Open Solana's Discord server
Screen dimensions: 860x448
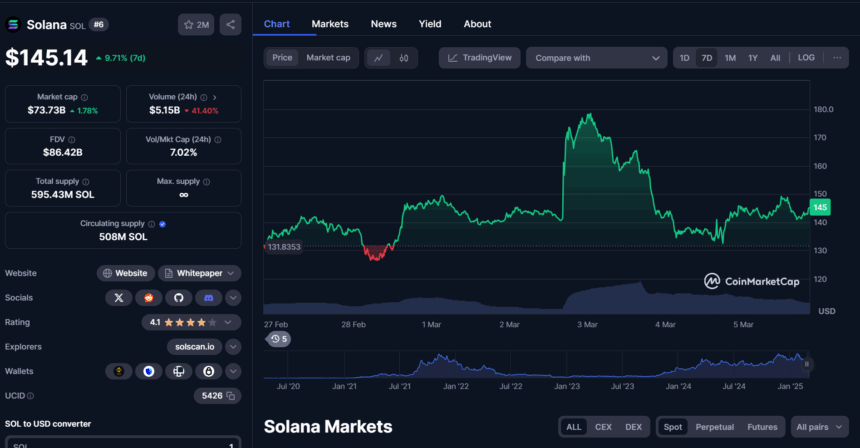[208, 298]
